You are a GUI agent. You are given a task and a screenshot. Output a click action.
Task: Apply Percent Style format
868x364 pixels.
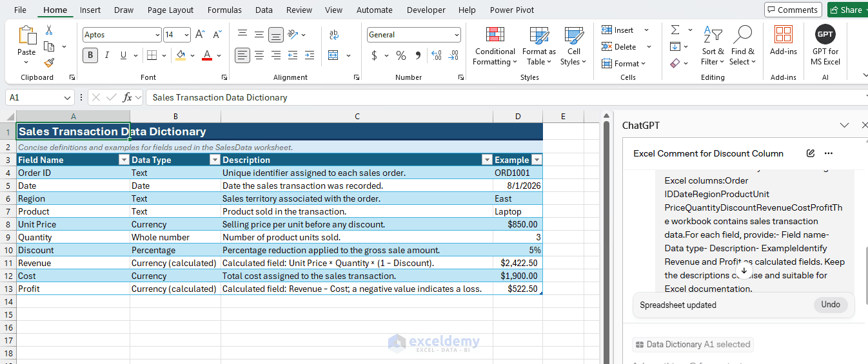pyautogui.click(x=401, y=55)
